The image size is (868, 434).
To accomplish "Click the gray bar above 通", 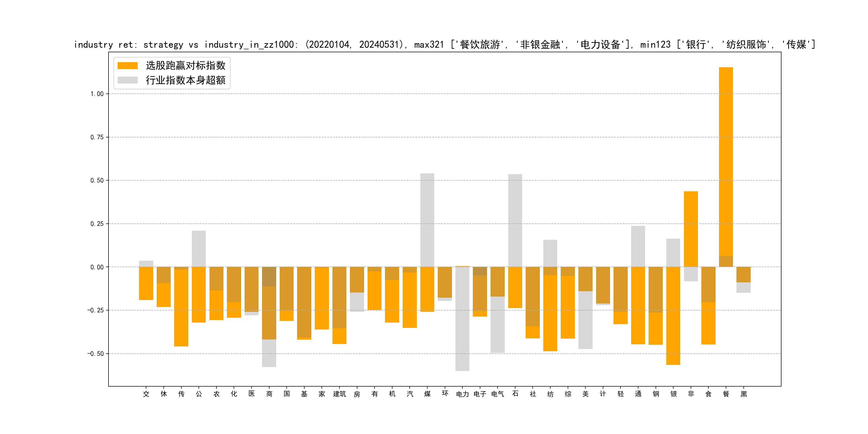I will pyautogui.click(x=638, y=246).
